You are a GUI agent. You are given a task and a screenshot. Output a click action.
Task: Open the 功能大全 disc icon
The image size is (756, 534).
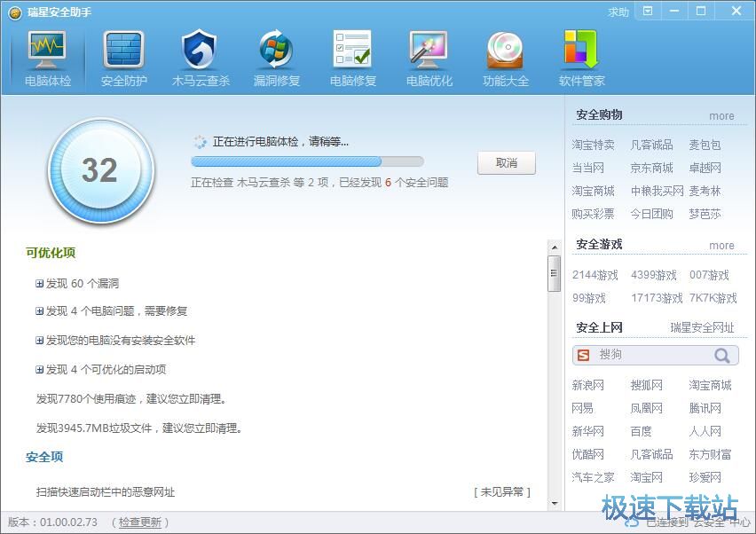505,50
